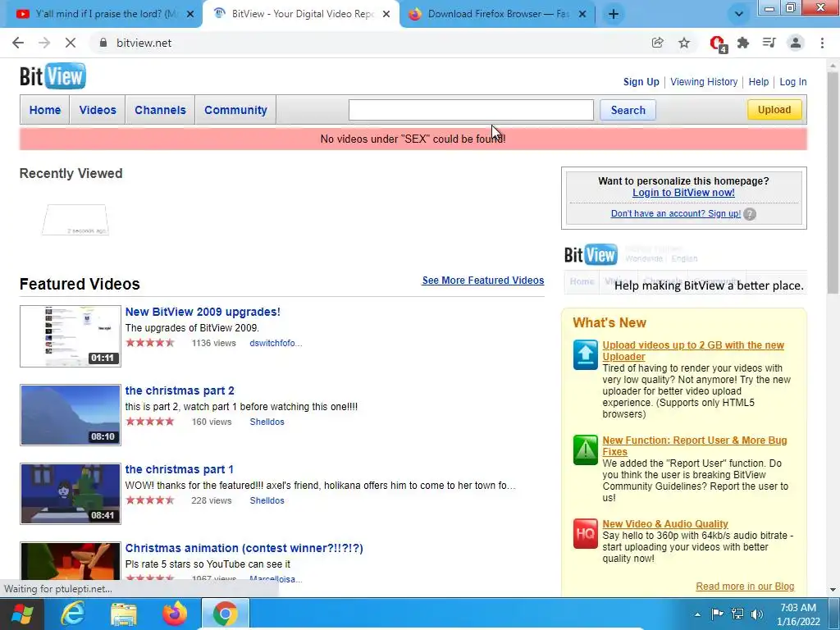
Task: Click Upload videos up to 2 GB link
Action: tap(693, 351)
